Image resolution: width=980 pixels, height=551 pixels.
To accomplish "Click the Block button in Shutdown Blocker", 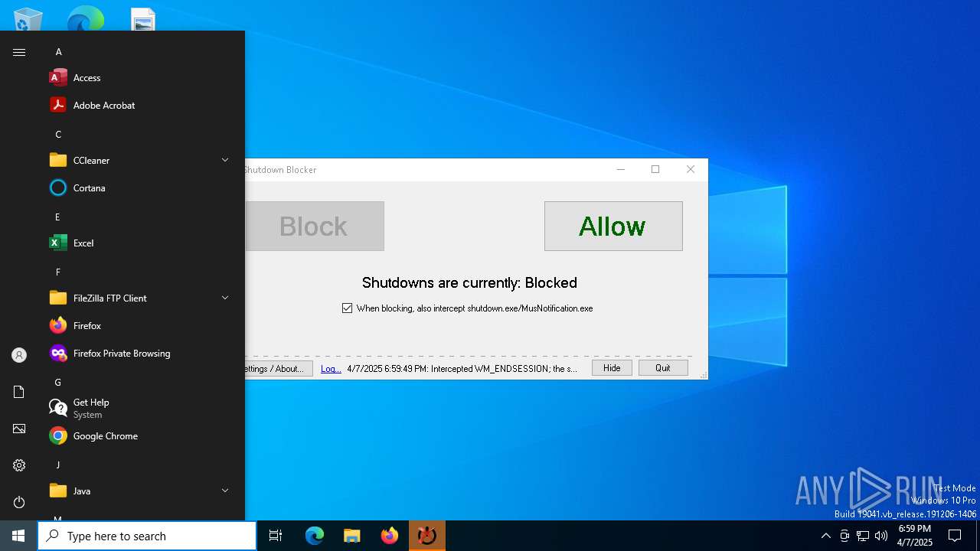I will coord(314,226).
